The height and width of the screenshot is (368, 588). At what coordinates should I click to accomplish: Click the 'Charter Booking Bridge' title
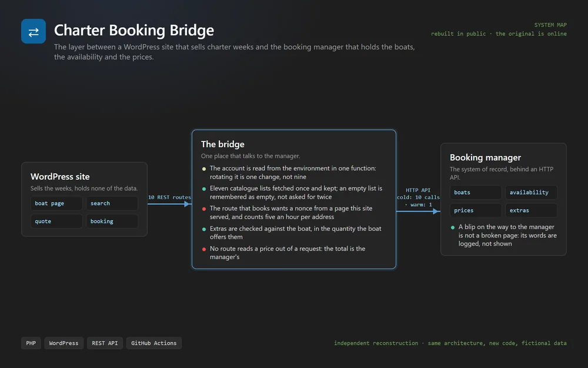pyautogui.click(x=134, y=30)
